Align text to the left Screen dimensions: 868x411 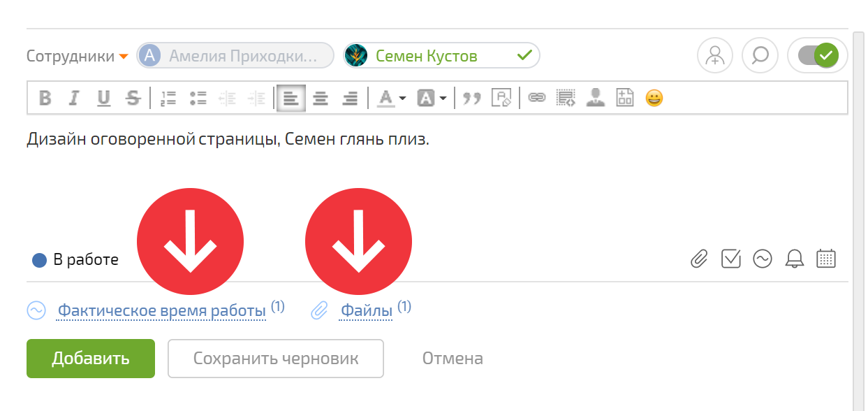coord(290,99)
